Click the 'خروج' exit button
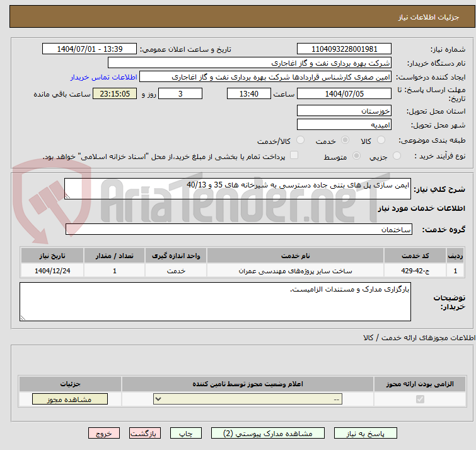 click(x=104, y=434)
